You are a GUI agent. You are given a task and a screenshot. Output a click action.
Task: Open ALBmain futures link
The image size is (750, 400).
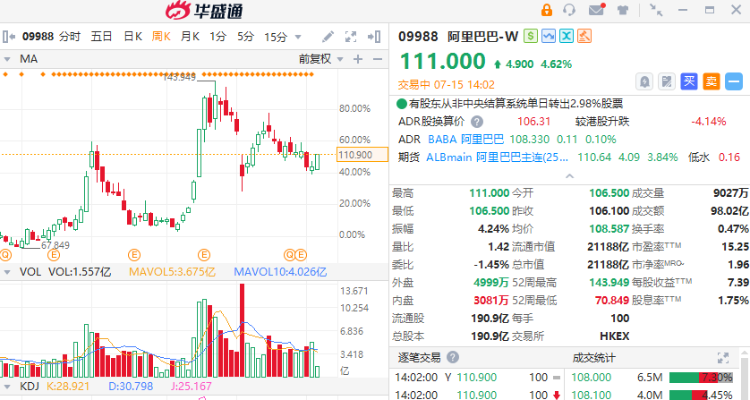[x=497, y=157]
